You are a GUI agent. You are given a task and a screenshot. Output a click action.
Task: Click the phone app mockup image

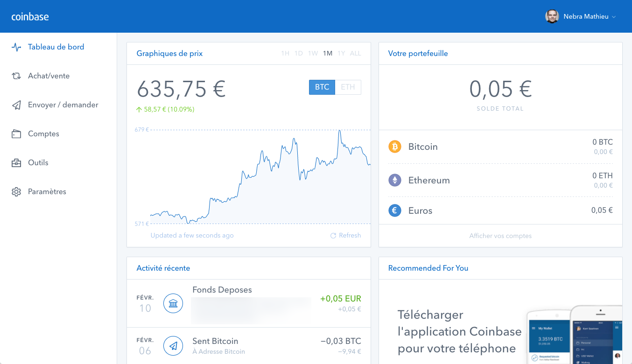coord(575,335)
